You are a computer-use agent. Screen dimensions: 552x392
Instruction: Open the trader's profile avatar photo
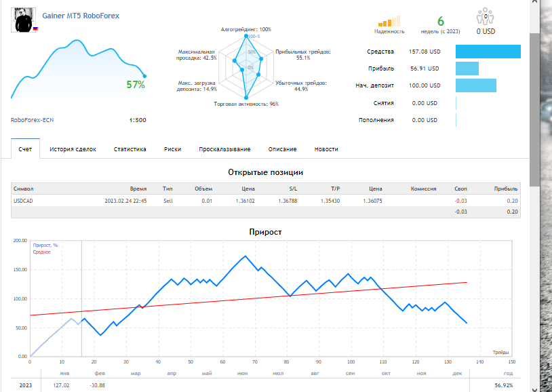[23, 20]
